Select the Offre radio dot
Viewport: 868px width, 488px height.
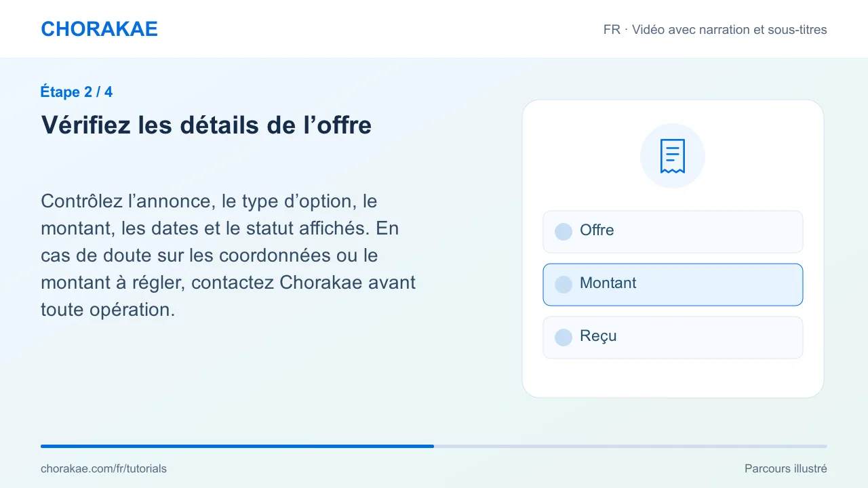[x=564, y=232]
